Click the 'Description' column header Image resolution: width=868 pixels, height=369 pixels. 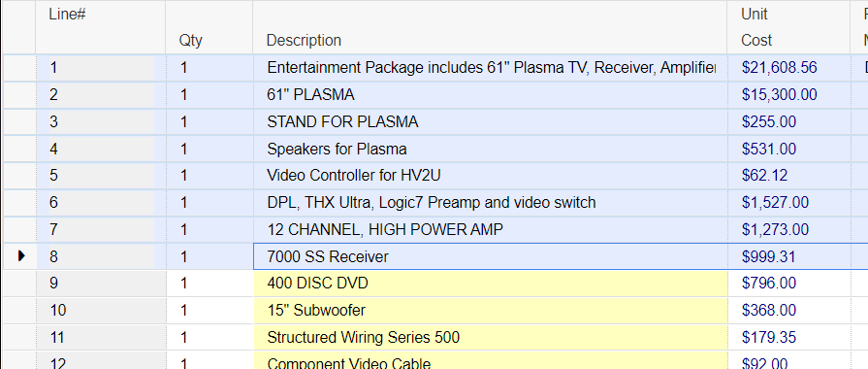[490, 27]
